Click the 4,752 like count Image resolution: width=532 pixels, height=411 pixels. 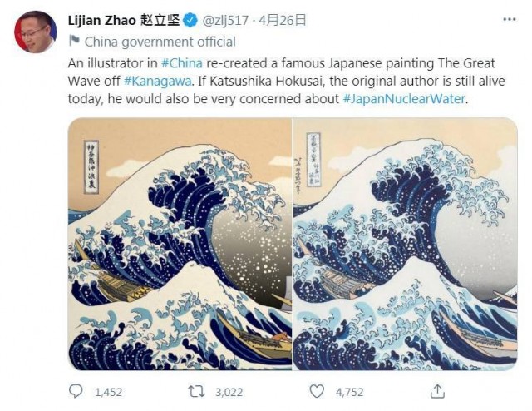coord(349,393)
